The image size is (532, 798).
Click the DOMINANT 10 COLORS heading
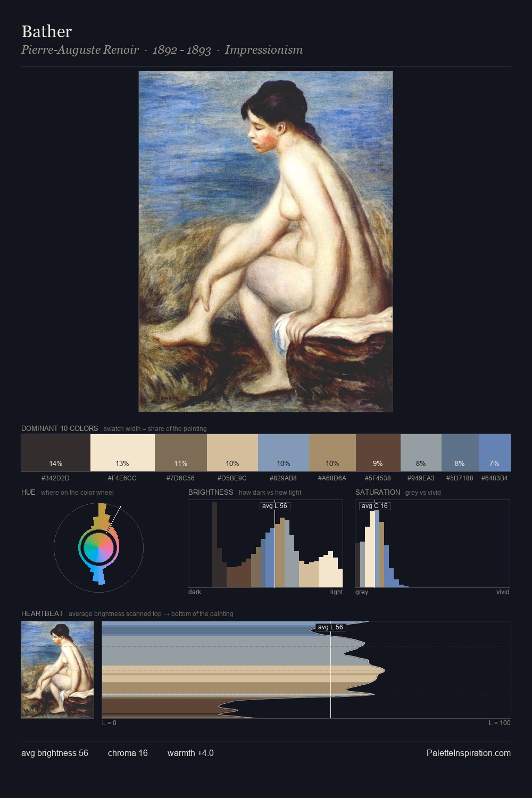click(x=60, y=428)
